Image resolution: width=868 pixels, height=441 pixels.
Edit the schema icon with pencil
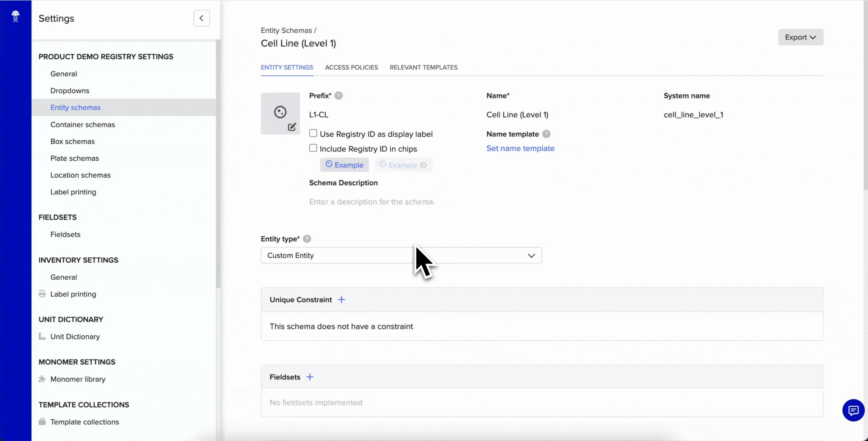292,127
